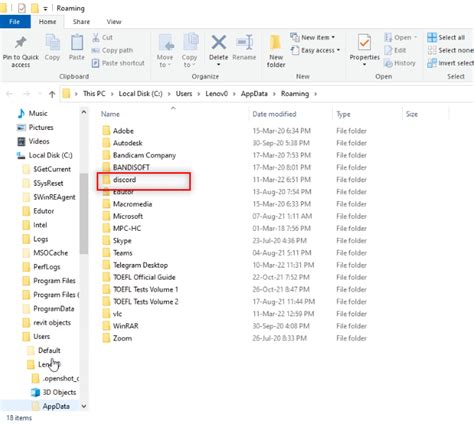Click Select none in ribbon
Viewport: 474px width, 425px height.
pos(450,50)
